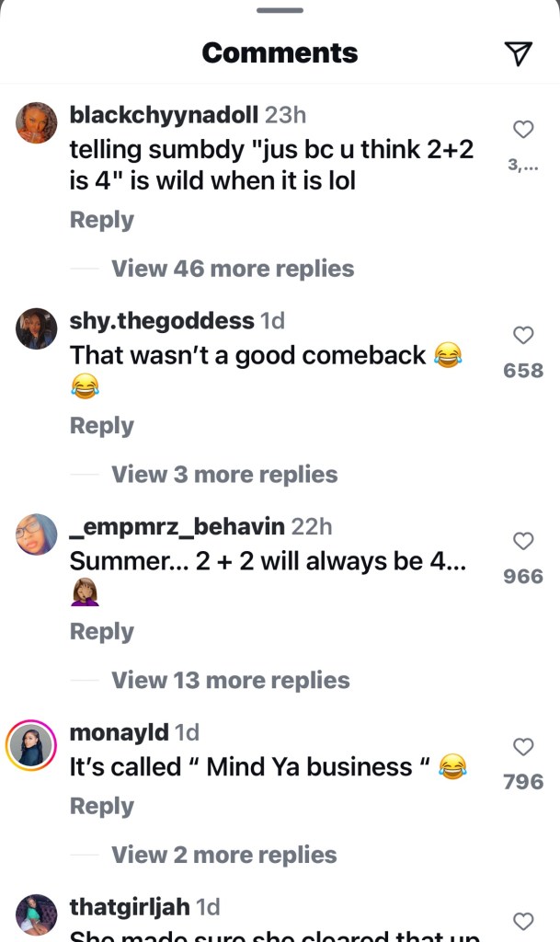This screenshot has height=942, width=560.
Task: Expand View 3 more replies
Action: [224, 475]
